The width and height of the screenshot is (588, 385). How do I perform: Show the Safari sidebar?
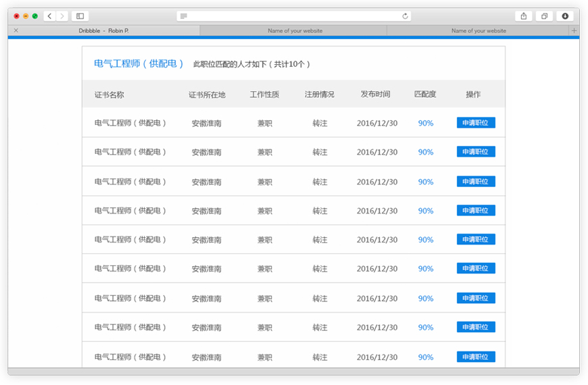pos(80,16)
